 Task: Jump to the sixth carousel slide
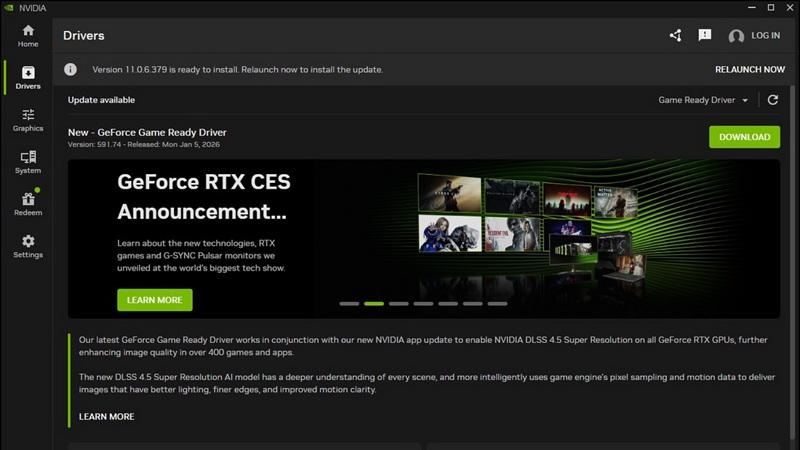pyautogui.click(x=473, y=304)
